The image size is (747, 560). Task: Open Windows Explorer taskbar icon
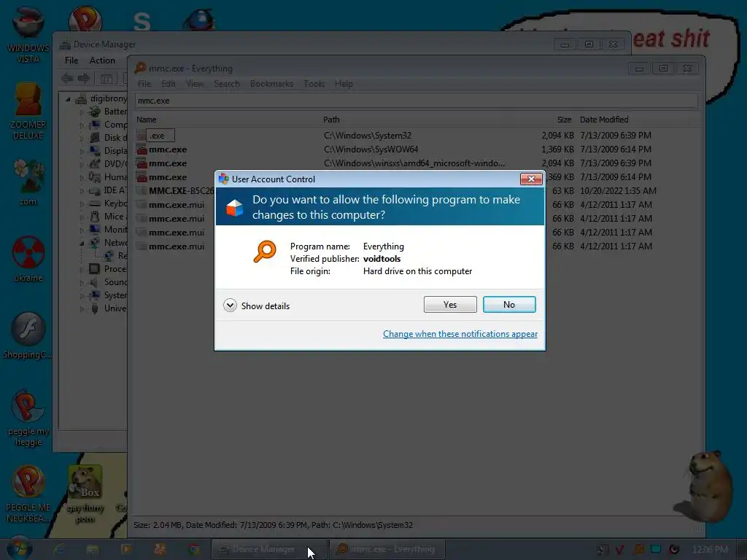click(x=93, y=549)
